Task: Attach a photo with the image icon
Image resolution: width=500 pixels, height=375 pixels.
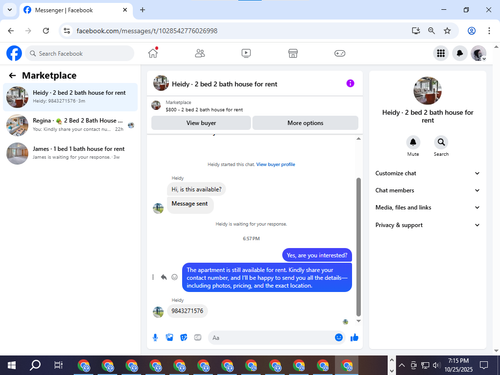Action: pyautogui.click(x=169, y=338)
